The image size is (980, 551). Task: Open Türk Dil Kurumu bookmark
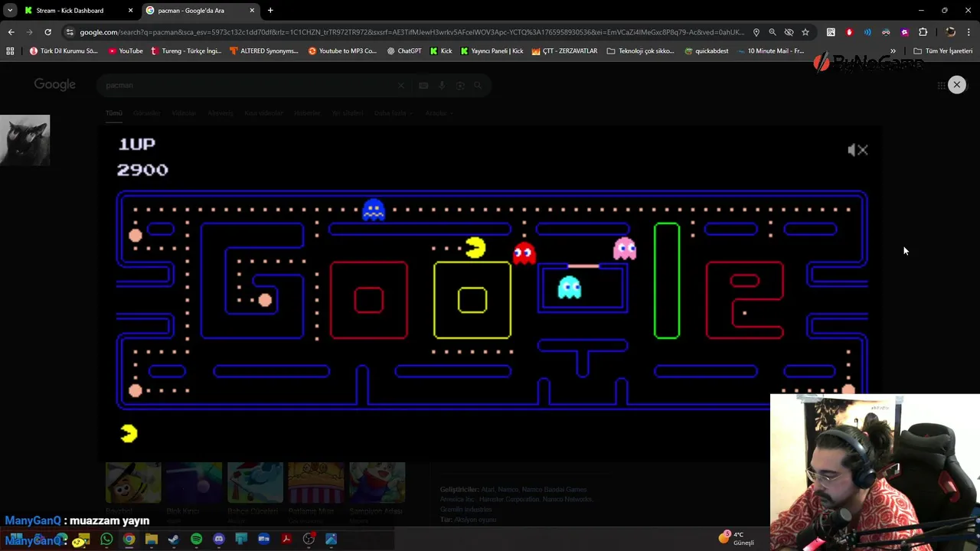tap(64, 51)
